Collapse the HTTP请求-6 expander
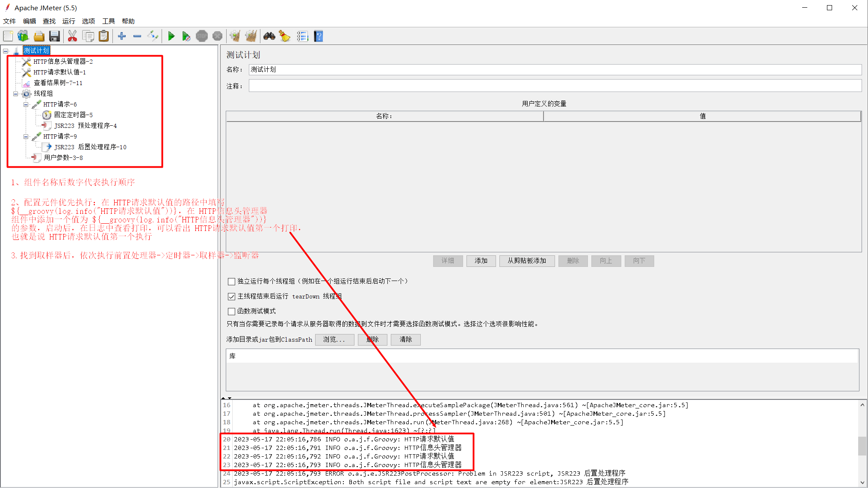 26,104
